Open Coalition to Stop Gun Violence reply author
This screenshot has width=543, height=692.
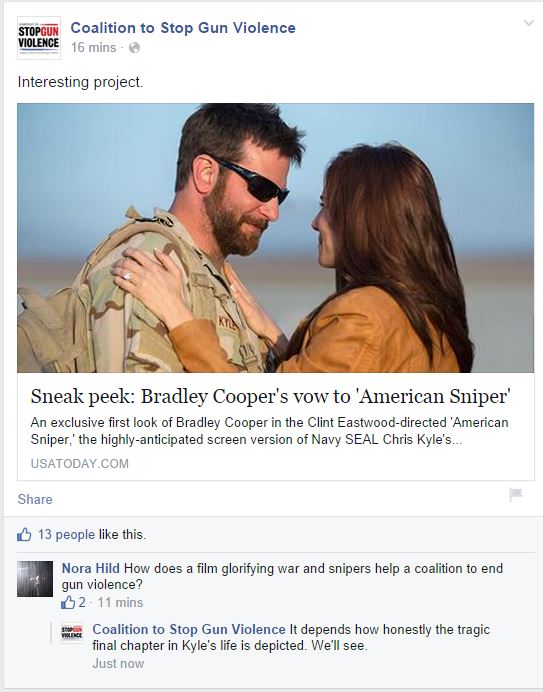point(189,629)
